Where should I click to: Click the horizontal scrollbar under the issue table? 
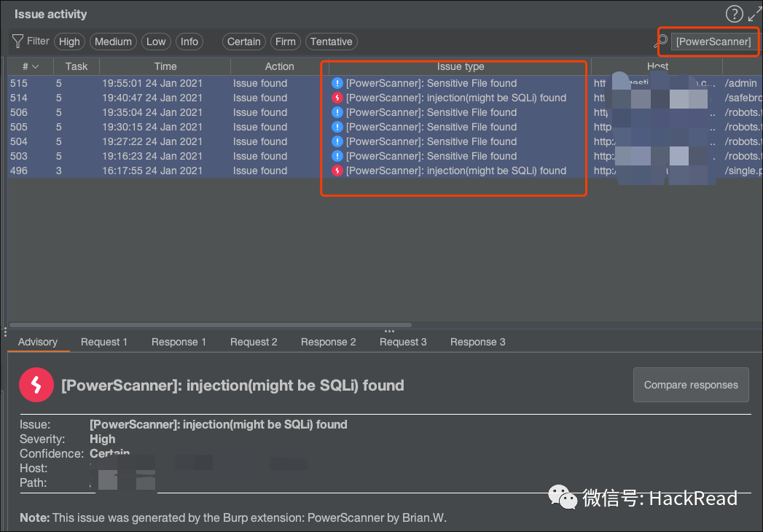coord(210,324)
